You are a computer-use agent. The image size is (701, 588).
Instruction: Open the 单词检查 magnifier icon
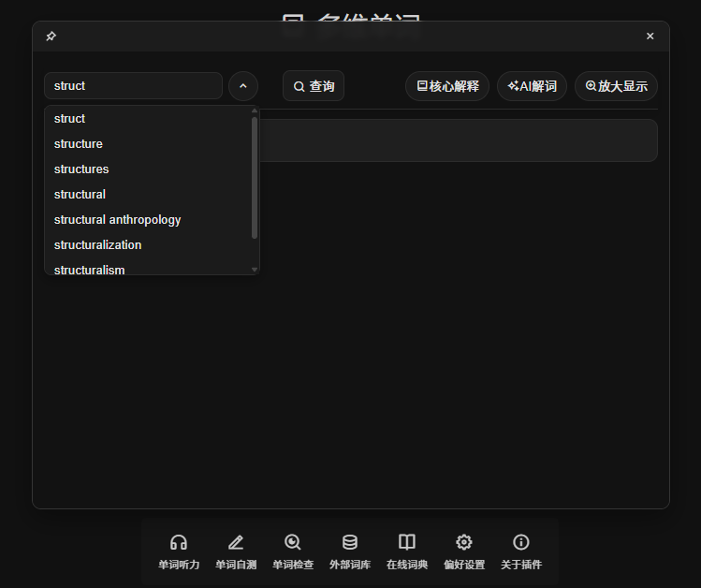tap(293, 543)
